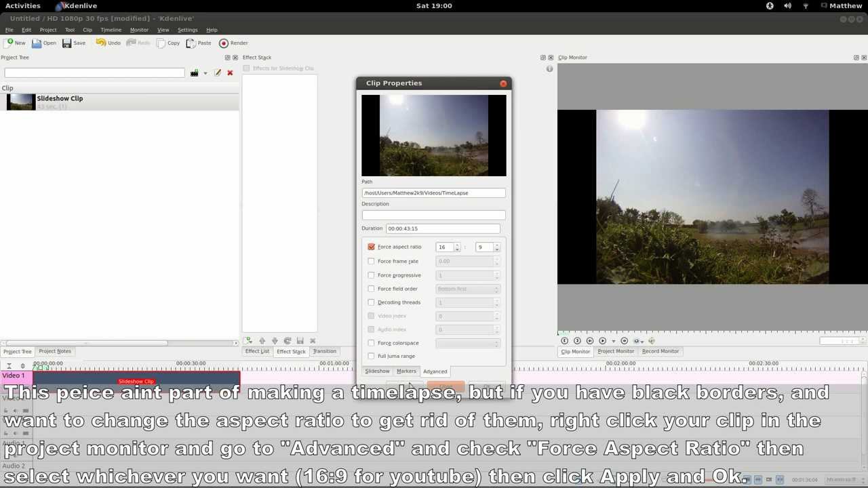Screen dimensions: 868x488
Task: Click the Description field in Clip Properties
Action: [x=433, y=215]
